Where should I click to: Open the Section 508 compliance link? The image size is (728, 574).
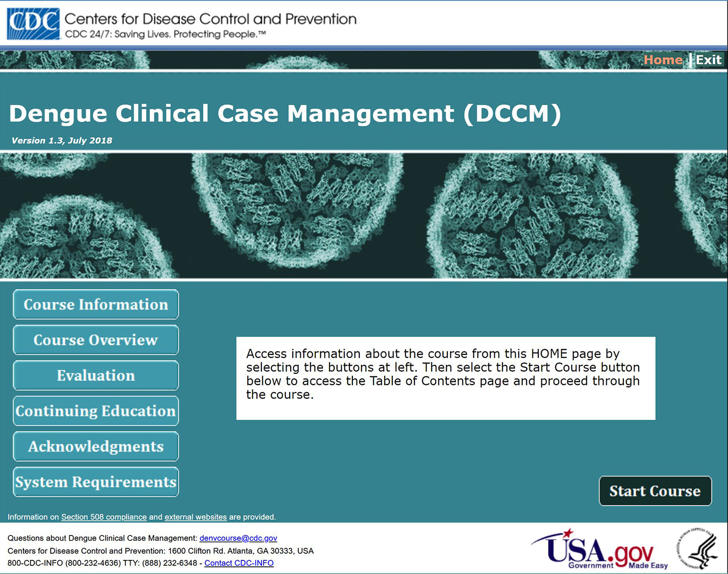[104, 517]
